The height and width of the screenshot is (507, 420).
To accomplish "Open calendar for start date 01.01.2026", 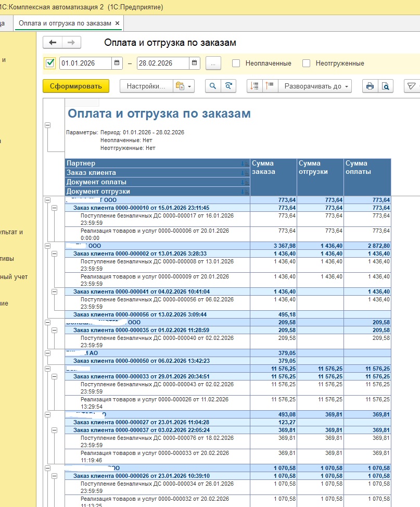I will (x=118, y=64).
